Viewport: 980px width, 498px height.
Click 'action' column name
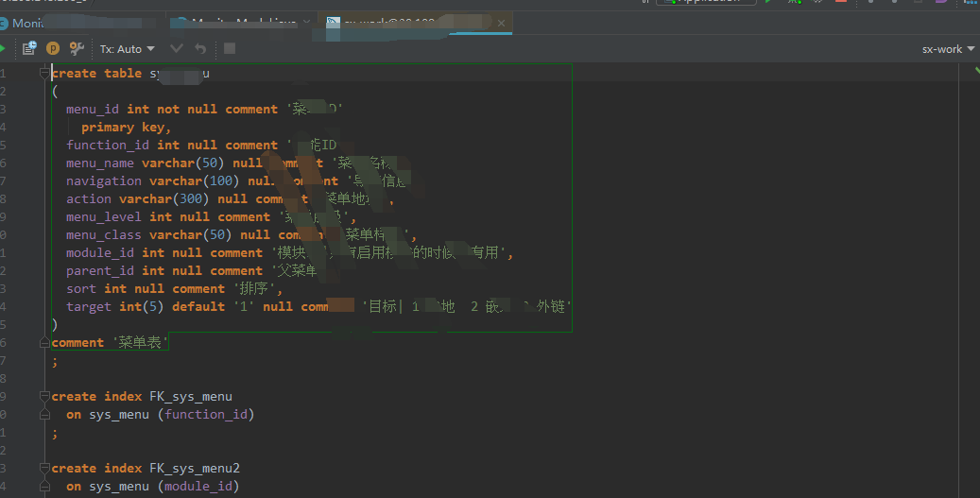(89, 198)
